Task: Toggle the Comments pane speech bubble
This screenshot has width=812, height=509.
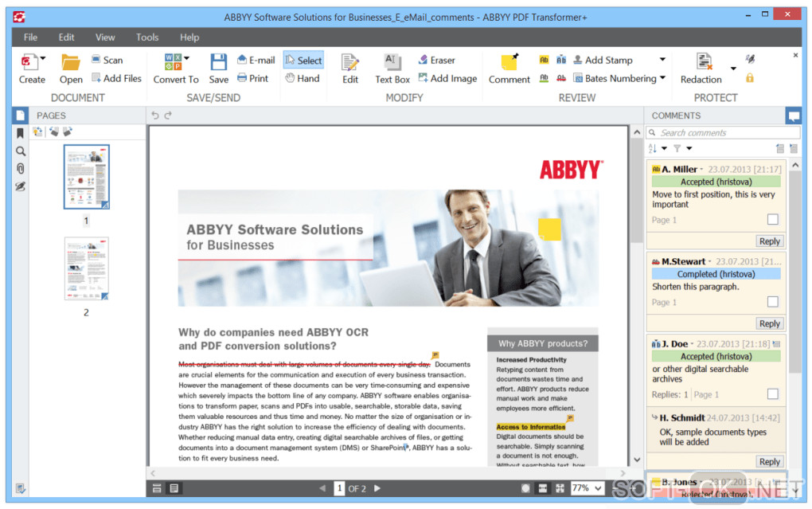Action: coord(793,116)
